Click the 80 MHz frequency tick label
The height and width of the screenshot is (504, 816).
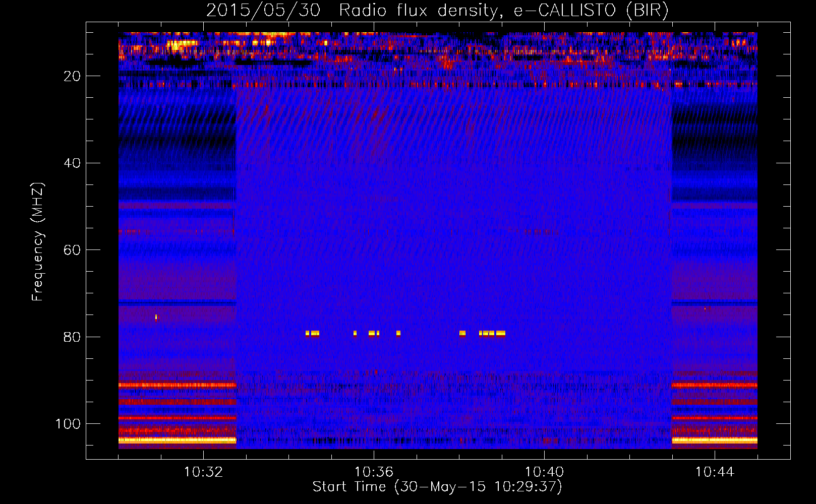[72, 337]
